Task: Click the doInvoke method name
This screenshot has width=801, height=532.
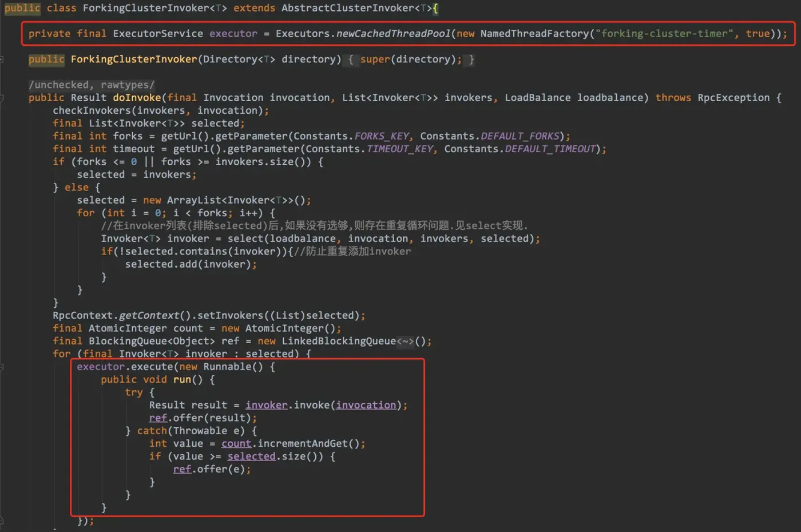Action: [x=137, y=98]
